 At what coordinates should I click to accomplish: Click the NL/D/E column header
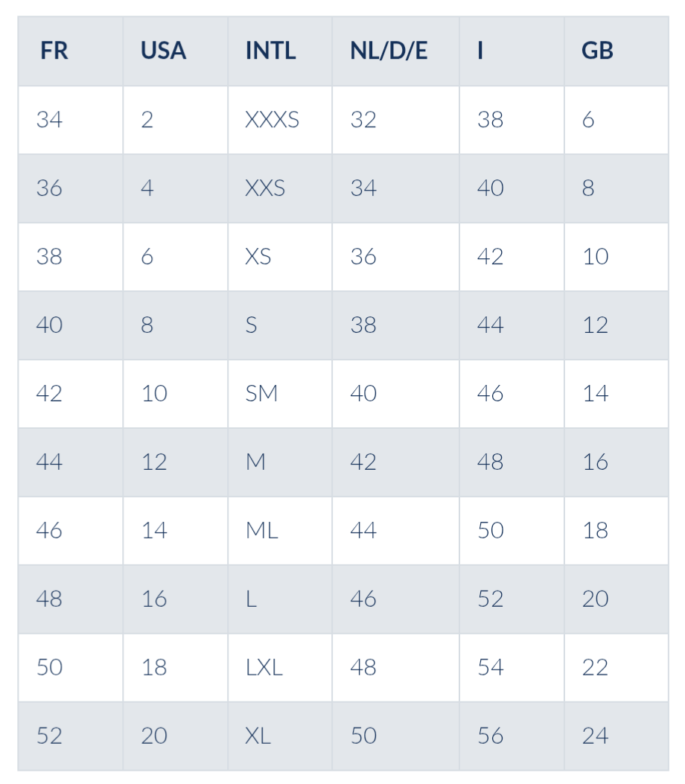coord(396,51)
